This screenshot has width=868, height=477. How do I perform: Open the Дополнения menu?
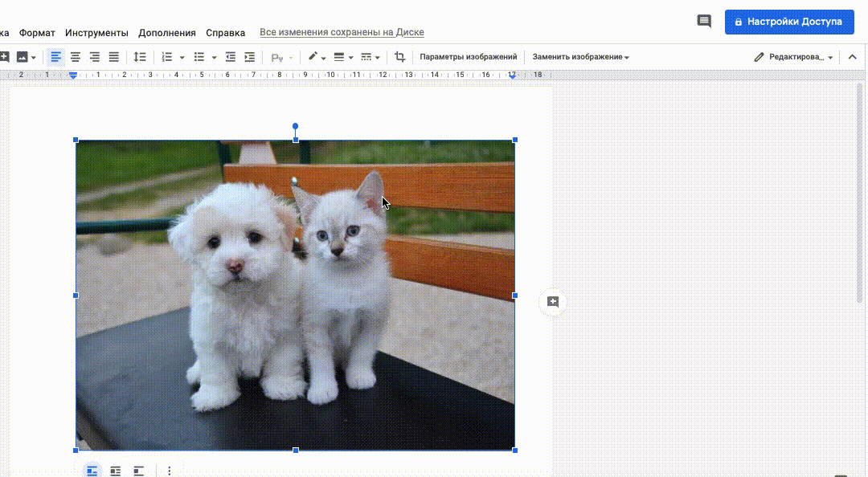click(x=167, y=33)
